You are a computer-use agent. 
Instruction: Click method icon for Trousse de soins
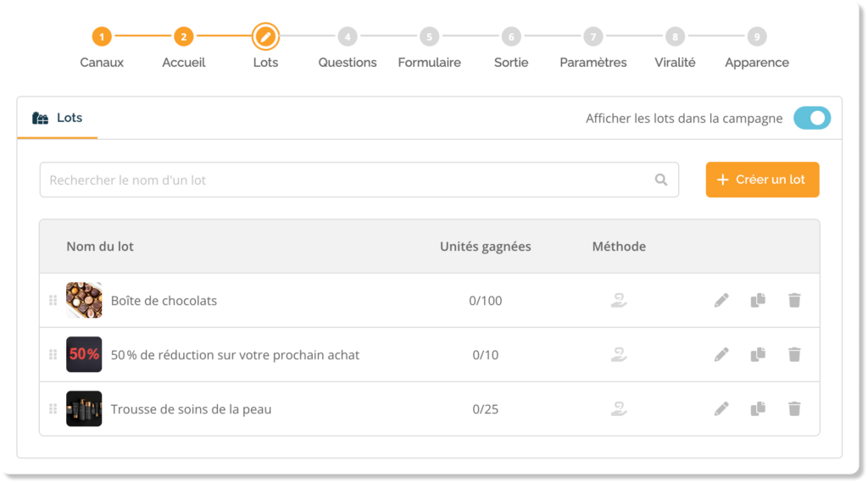619,408
